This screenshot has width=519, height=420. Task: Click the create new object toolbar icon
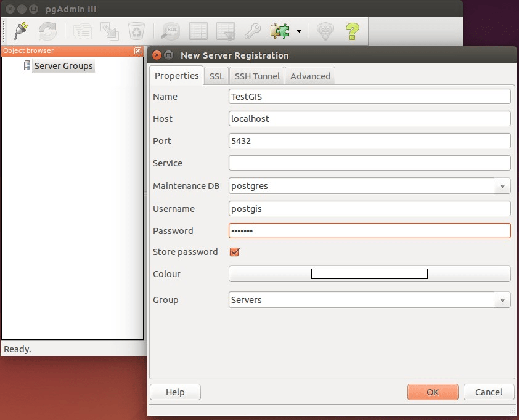[x=110, y=31]
